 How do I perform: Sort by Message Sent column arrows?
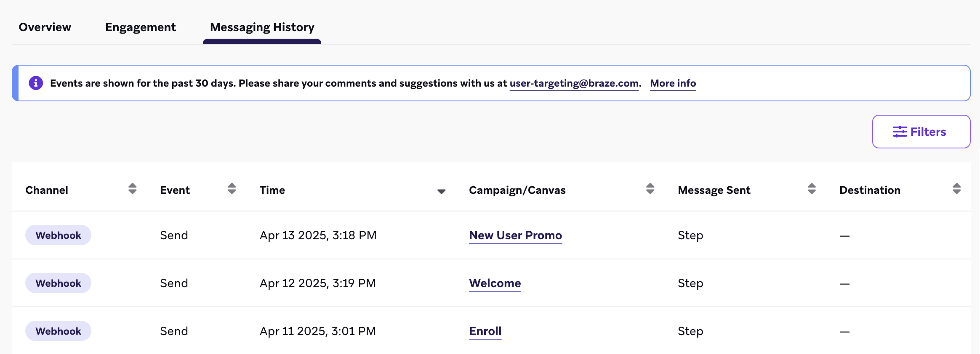(812, 189)
